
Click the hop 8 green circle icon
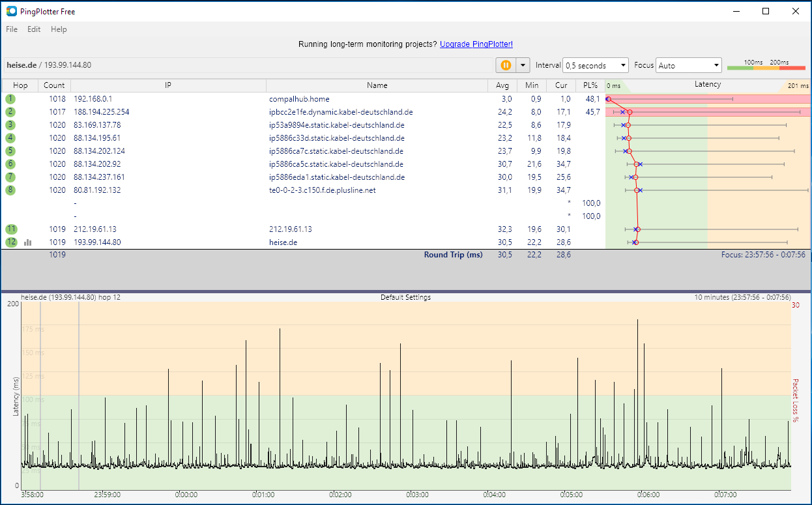[10, 190]
